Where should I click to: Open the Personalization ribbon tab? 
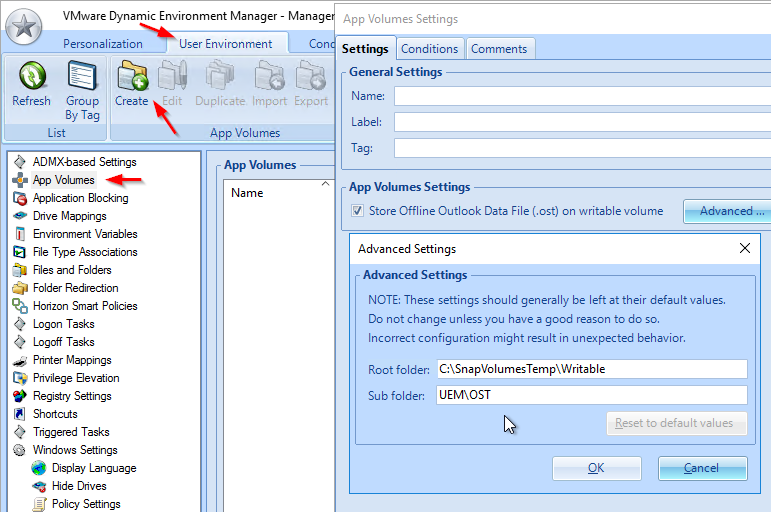103,44
